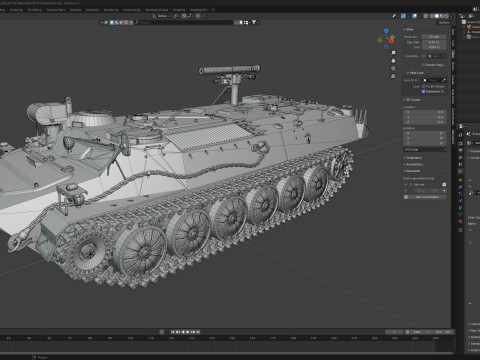Uncheck the Camera to View checkbox
480x360 pixels.
coord(423,92)
